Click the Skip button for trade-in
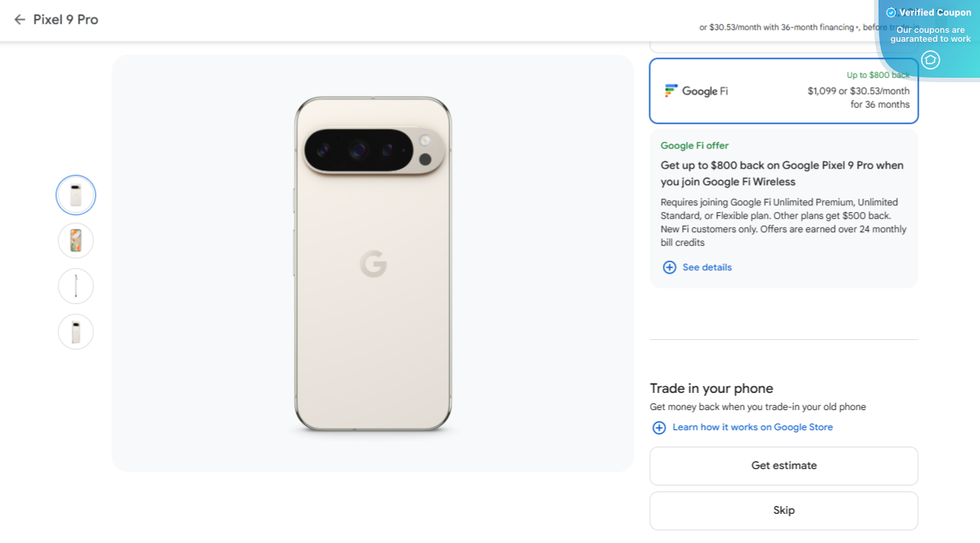This screenshot has height=543, width=980. click(x=784, y=510)
